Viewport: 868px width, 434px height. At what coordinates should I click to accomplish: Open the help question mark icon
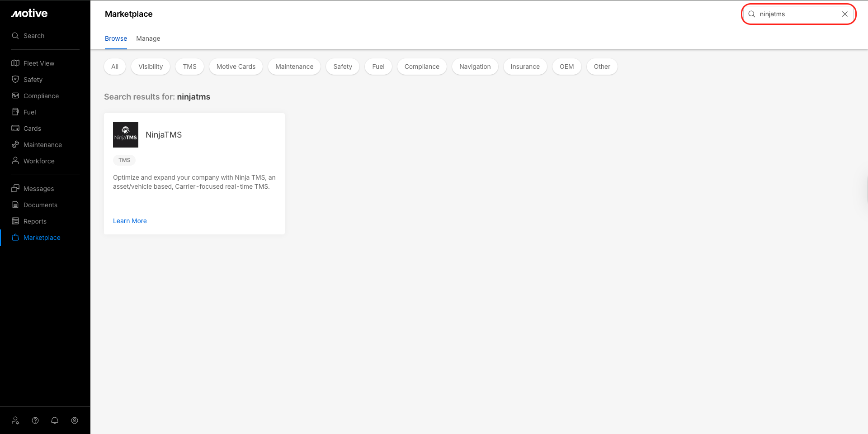click(35, 420)
